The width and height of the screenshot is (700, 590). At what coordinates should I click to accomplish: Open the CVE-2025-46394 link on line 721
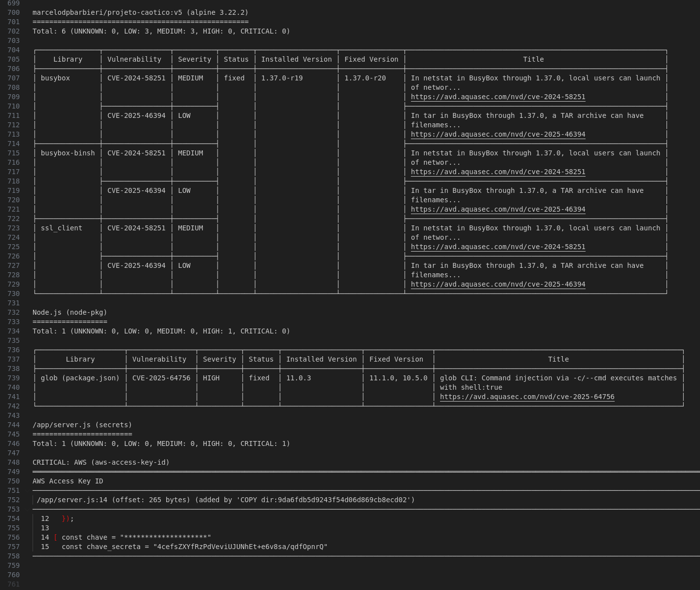[x=498, y=210]
